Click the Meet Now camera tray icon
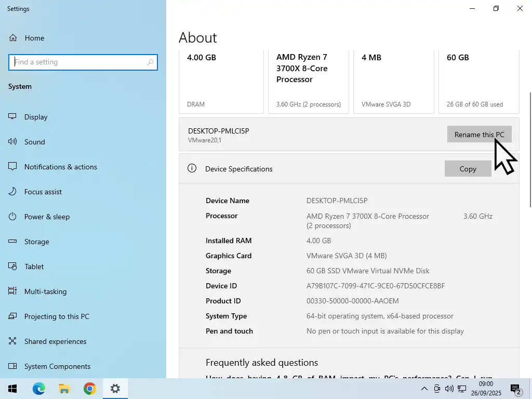The width and height of the screenshot is (532, 399). point(437,389)
